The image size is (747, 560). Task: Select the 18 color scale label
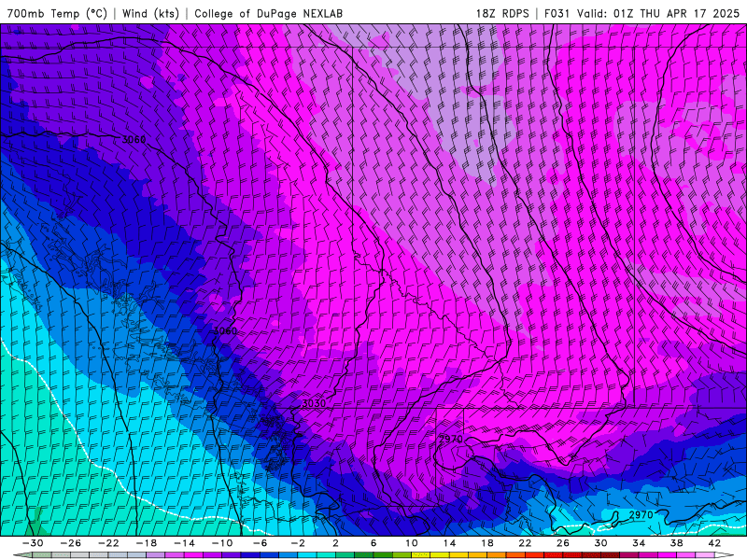[x=487, y=543]
